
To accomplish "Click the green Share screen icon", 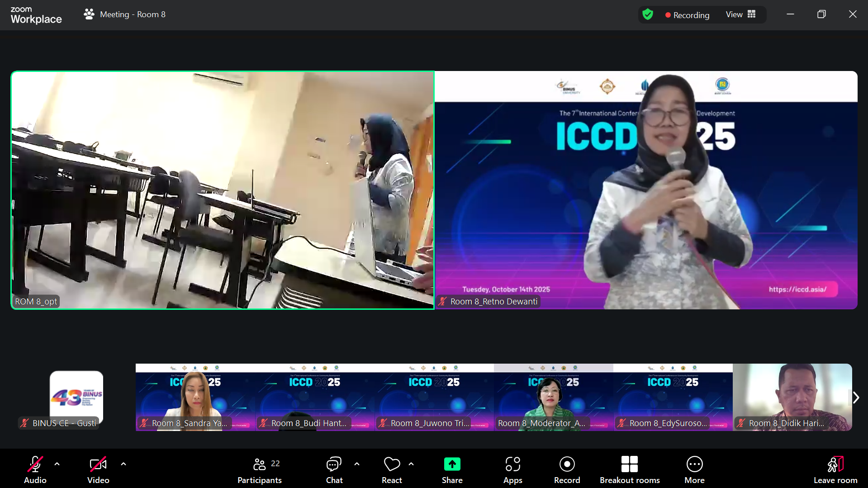I will click(452, 464).
